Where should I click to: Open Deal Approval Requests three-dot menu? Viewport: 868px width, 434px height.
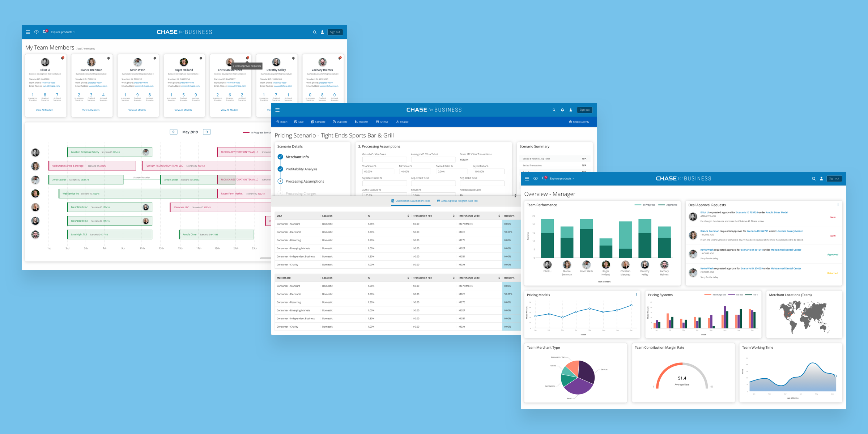point(838,205)
